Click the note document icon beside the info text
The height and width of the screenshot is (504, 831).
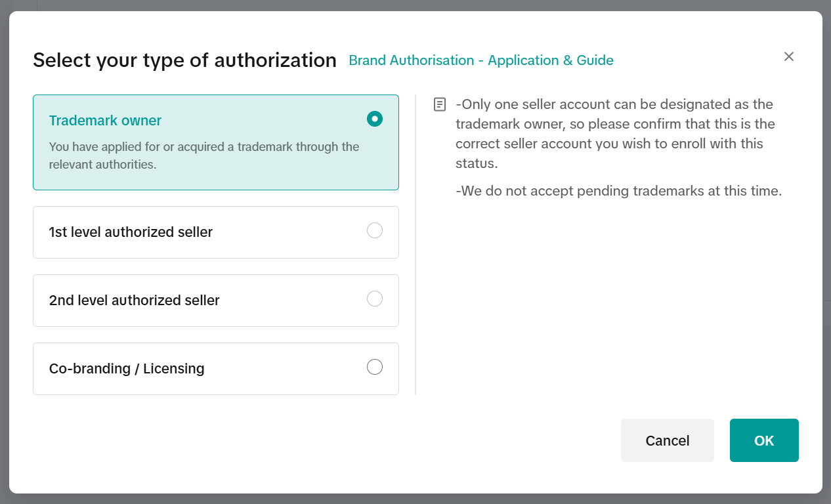point(440,104)
